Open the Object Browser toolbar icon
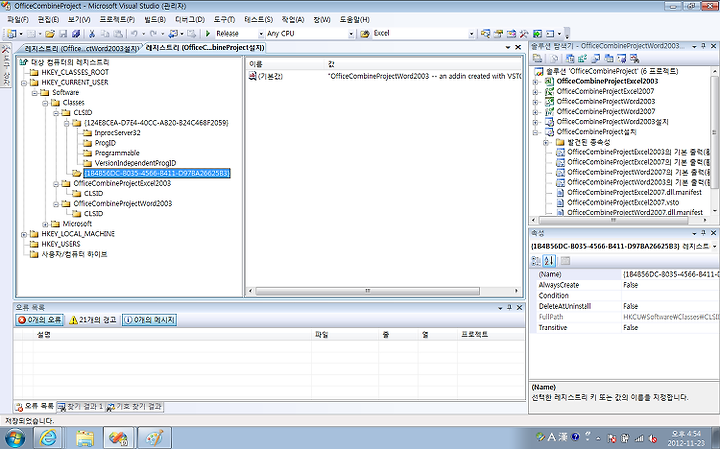 tap(511, 34)
